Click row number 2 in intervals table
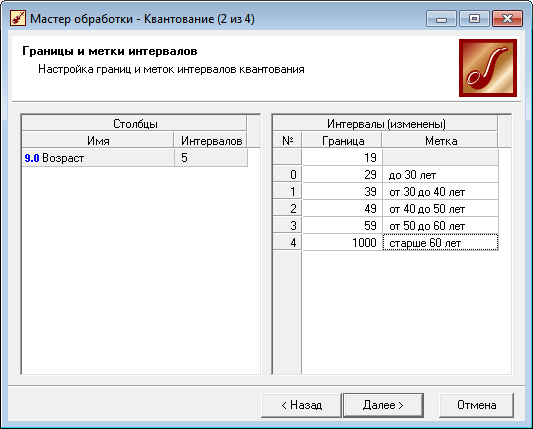 (x=287, y=209)
